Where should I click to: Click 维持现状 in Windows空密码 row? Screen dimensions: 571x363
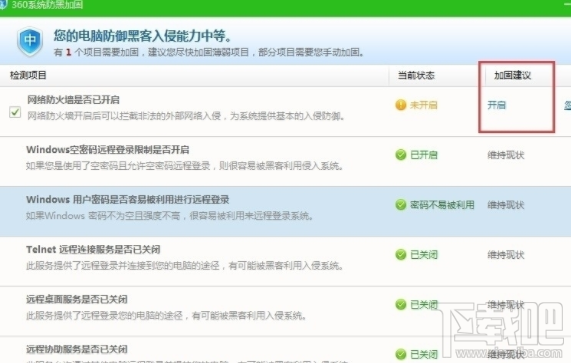coord(506,155)
